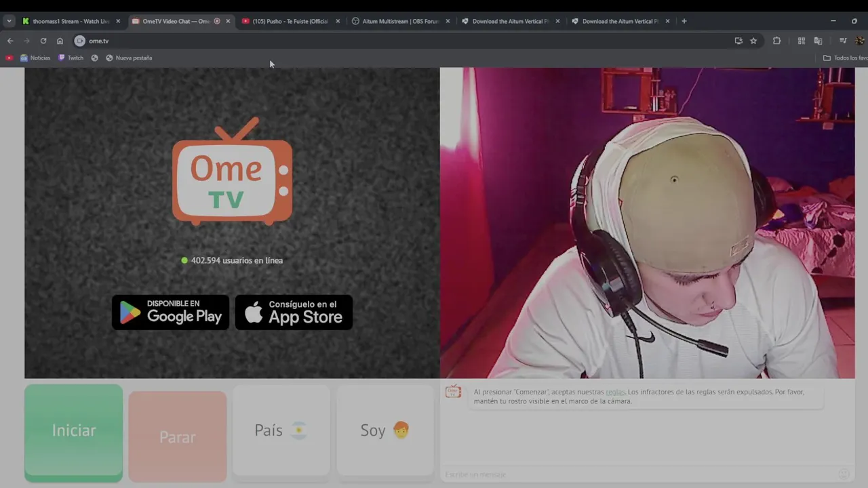Switch to the OmeTV Video Chat tab
Screen dimensions: 868x488
[176, 21]
